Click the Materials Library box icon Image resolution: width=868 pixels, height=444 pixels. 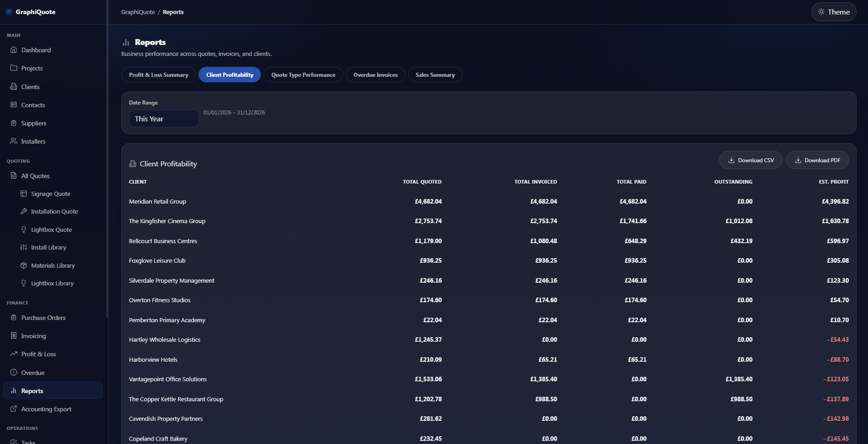(x=24, y=265)
